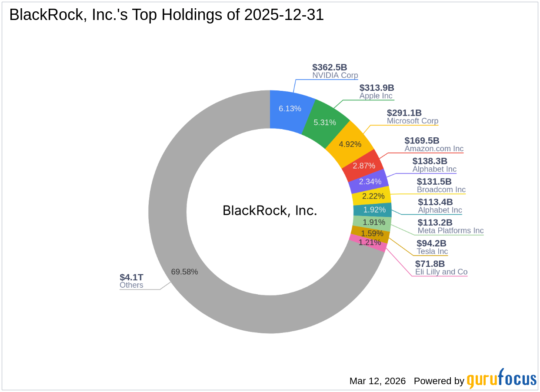Expand the $169.5B Amazon.com Inc entry
This screenshot has height=392, width=540.
(x=421, y=141)
